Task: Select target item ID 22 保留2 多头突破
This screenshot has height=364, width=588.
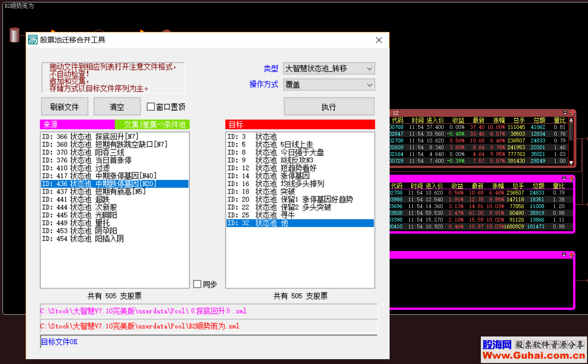Action: [x=300, y=208]
